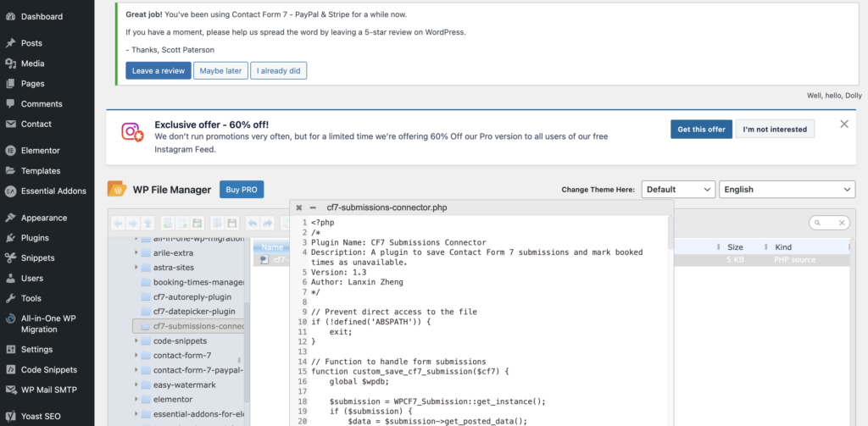Sort files by Kind column

(x=782, y=247)
